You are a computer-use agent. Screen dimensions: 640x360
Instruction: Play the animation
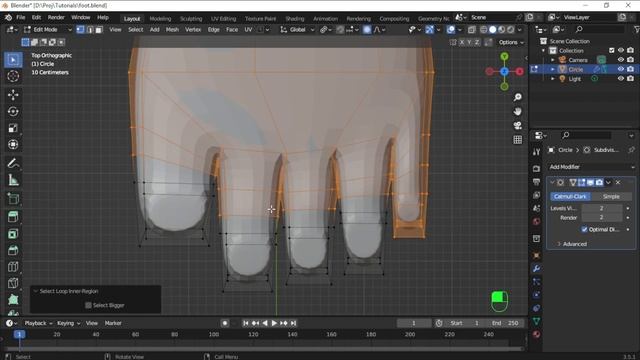[274, 323]
